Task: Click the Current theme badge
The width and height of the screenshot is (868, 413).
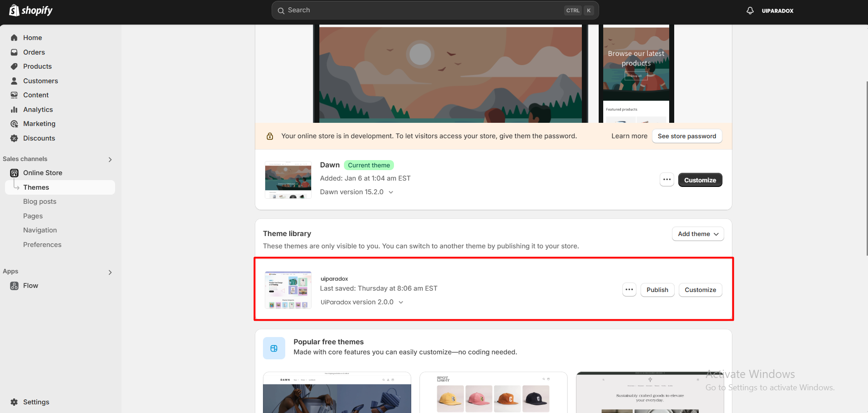Action: 369,165
